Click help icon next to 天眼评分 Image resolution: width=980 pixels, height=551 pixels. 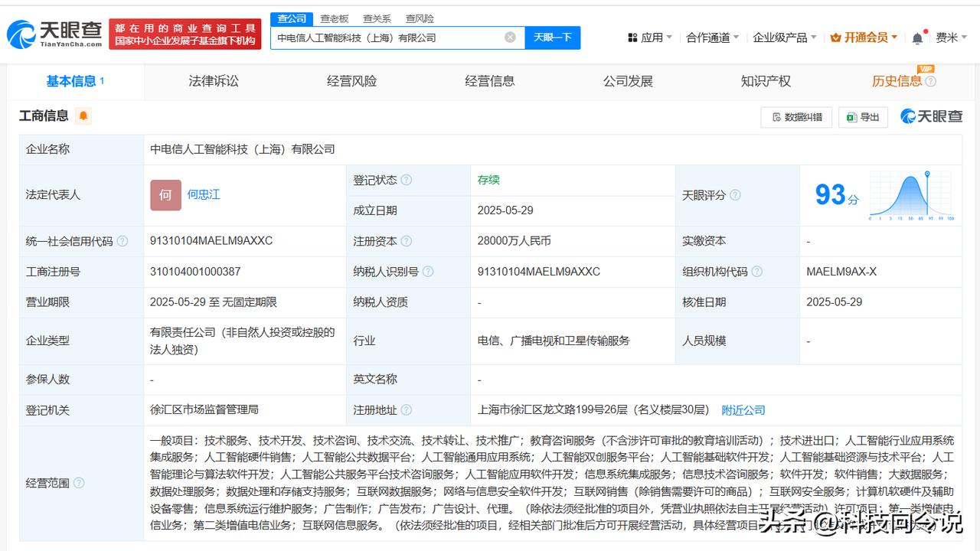coord(735,195)
